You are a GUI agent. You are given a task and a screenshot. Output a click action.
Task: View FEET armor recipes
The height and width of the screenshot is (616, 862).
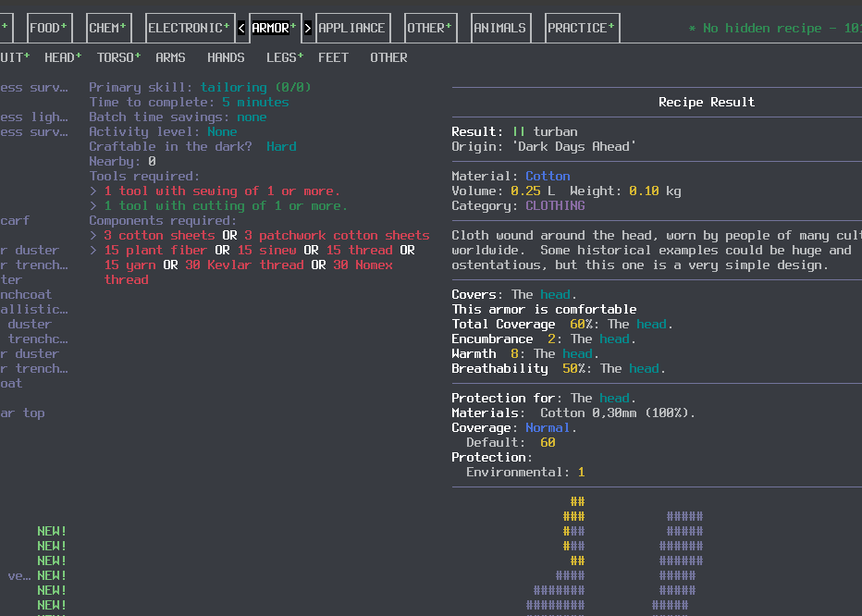333,57
